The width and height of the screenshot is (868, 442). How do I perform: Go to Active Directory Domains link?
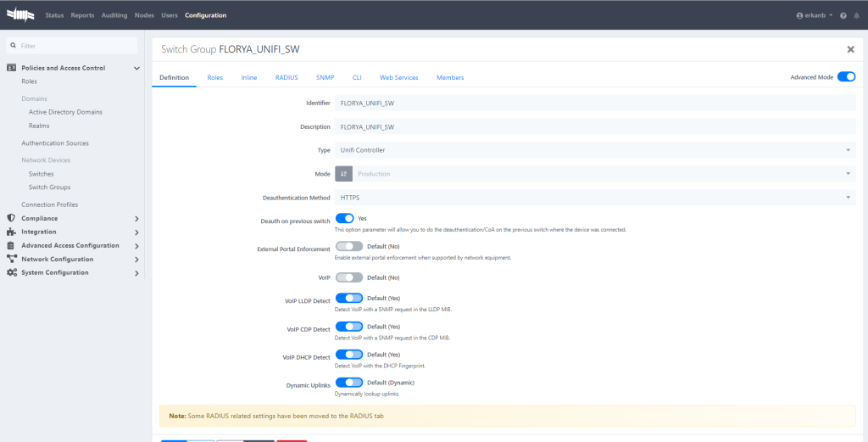pos(65,112)
